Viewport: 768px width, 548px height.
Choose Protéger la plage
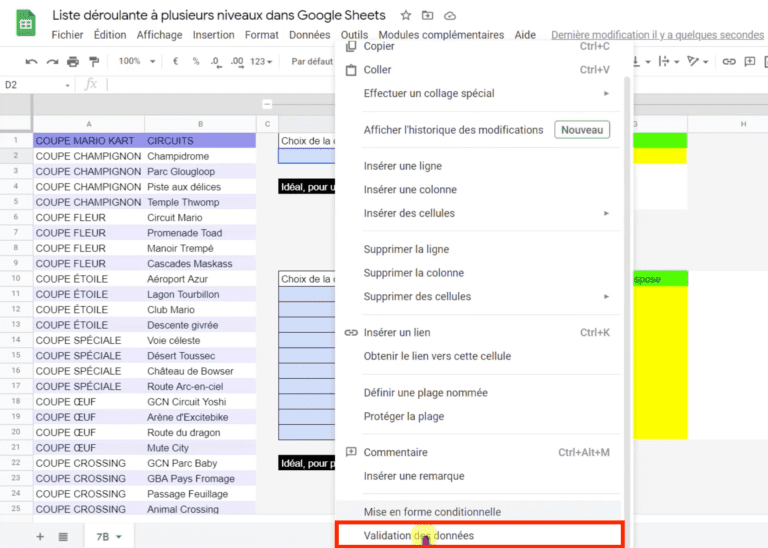pos(480,416)
